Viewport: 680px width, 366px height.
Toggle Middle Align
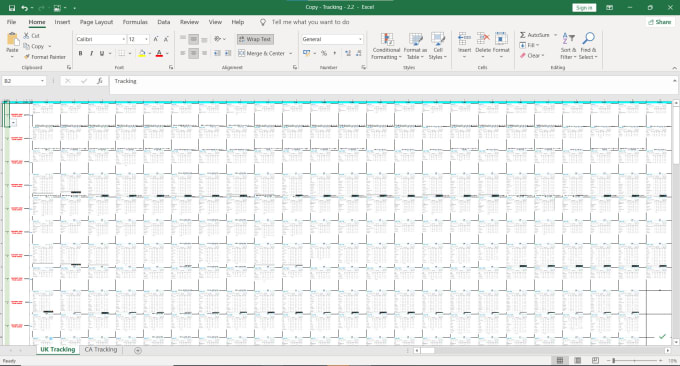point(193,39)
